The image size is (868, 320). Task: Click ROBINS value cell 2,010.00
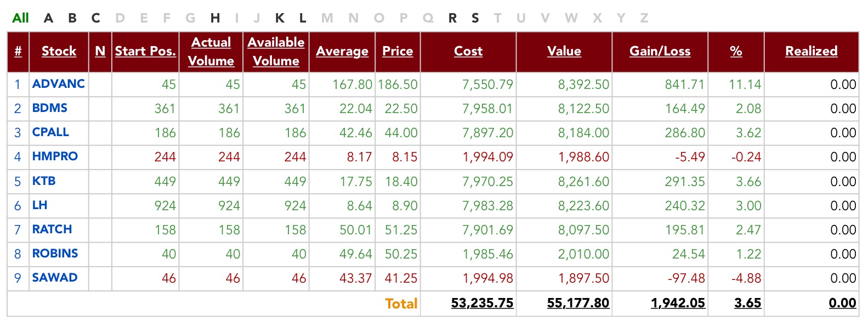click(x=583, y=254)
